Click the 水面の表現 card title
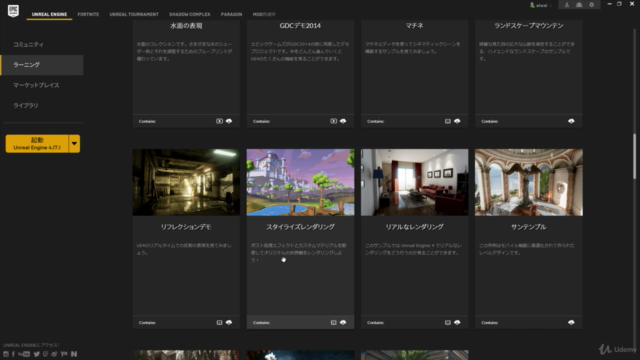This screenshot has width=640, height=360. (x=186, y=26)
